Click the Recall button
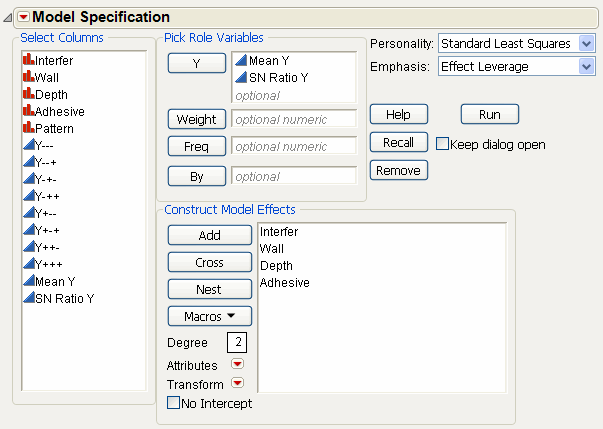The width and height of the screenshot is (603, 429). tap(398, 142)
